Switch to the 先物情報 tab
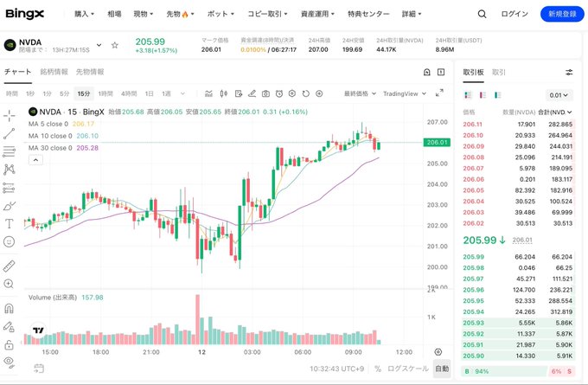The image size is (588, 385). click(x=90, y=72)
